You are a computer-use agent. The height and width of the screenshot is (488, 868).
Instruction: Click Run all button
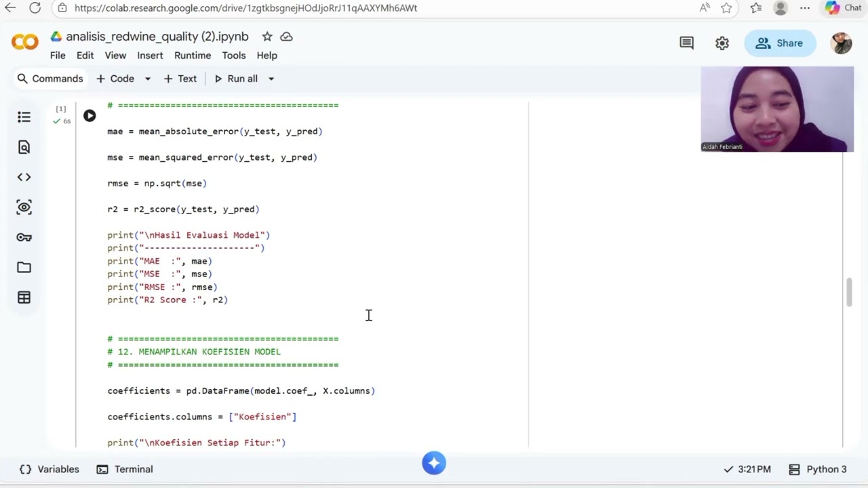235,79
